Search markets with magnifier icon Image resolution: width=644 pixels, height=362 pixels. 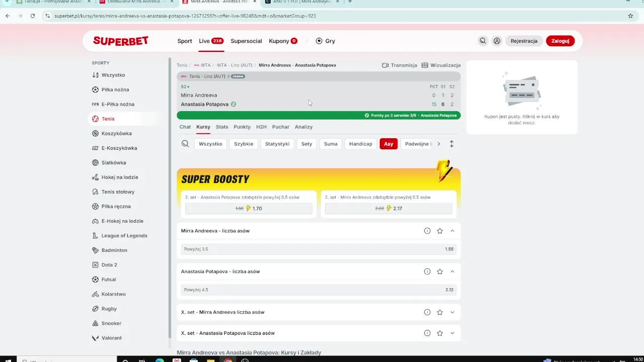pyautogui.click(x=185, y=144)
